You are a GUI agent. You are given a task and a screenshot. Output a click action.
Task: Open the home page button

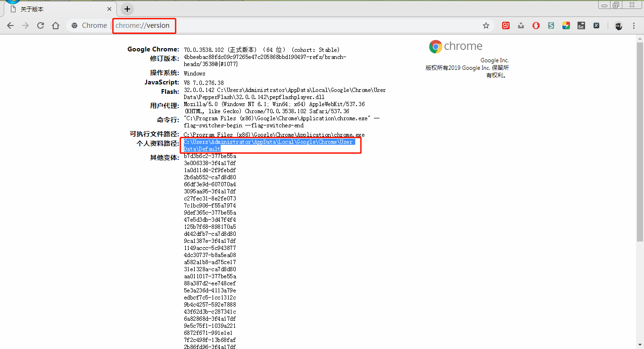click(56, 25)
